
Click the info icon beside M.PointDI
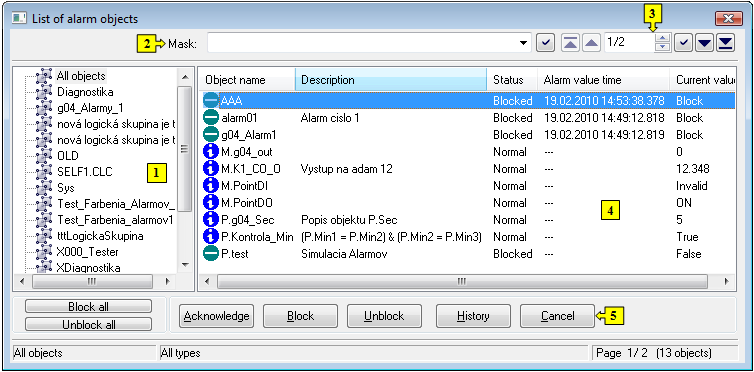(211, 186)
